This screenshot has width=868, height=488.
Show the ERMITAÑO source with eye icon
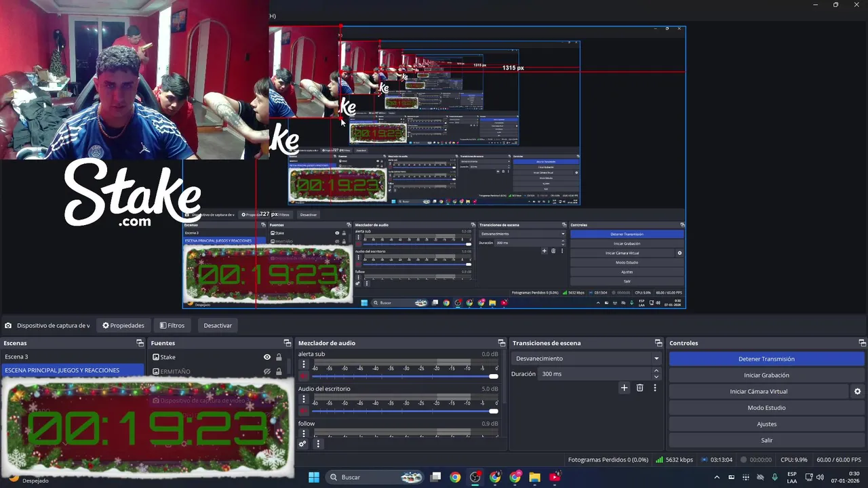tap(267, 371)
